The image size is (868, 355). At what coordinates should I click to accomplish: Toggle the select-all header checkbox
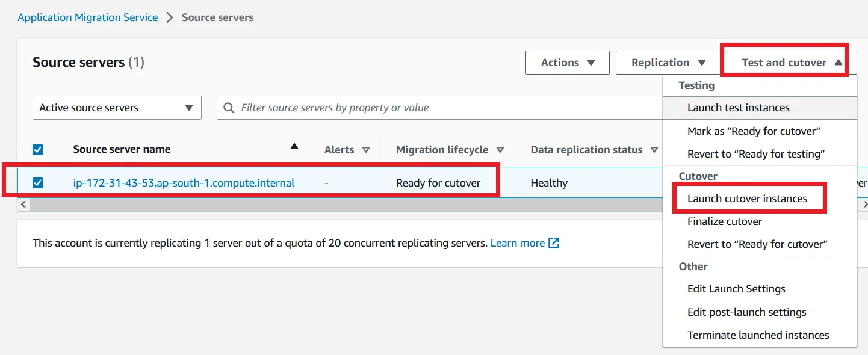click(x=38, y=149)
